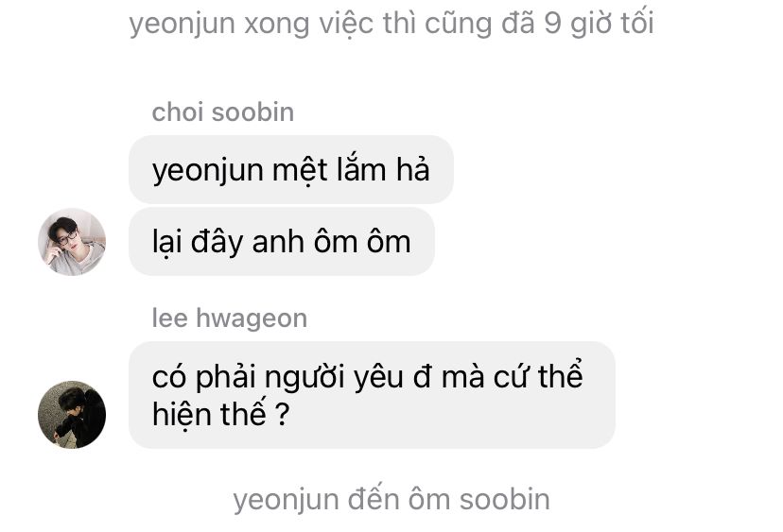Screen dimensions: 783x532
Task: Click 'ôm ôm' in soobin's second bubble
Action: coord(362,242)
